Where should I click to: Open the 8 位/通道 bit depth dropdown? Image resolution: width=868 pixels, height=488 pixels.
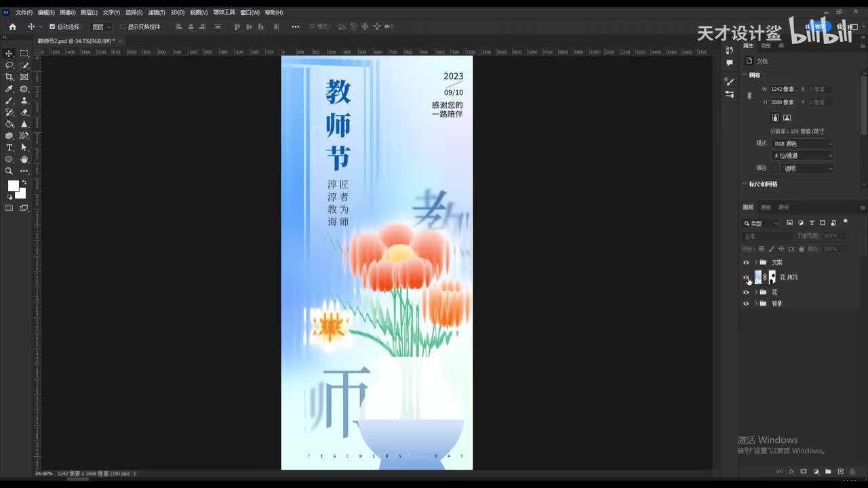[x=803, y=156]
